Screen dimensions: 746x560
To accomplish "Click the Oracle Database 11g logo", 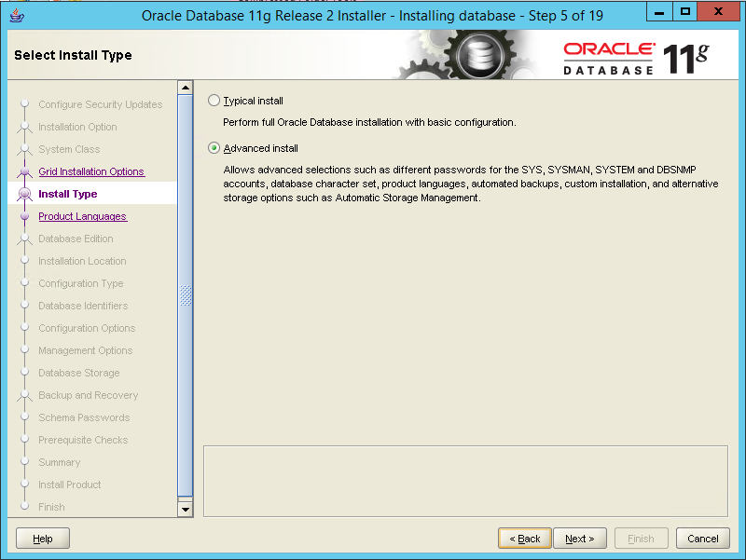I will pos(636,58).
